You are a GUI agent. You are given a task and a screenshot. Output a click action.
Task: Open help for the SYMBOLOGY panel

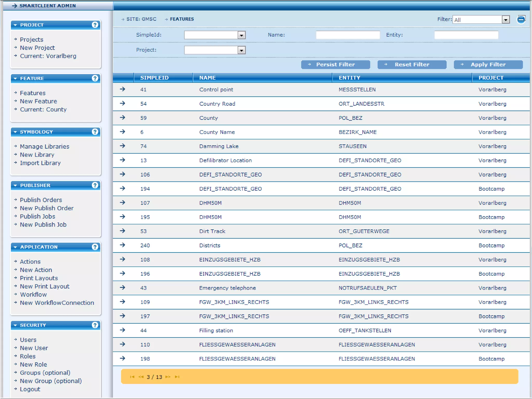pyautogui.click(x=95, y=132)
